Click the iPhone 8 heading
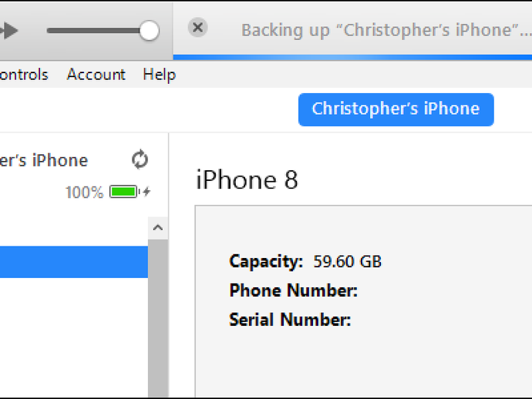Screen dimensions: 532x399 pyautogui.click(x=247, y=180)
